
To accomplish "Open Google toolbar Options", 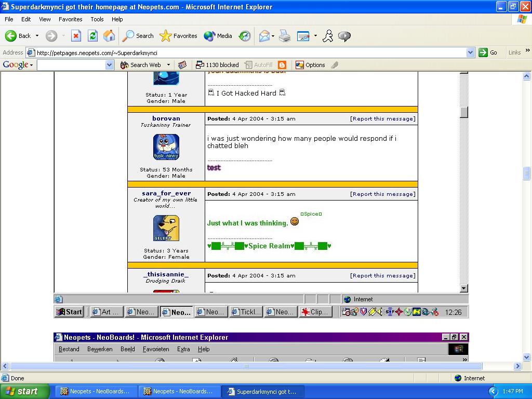I will click(x=310, y=65).
